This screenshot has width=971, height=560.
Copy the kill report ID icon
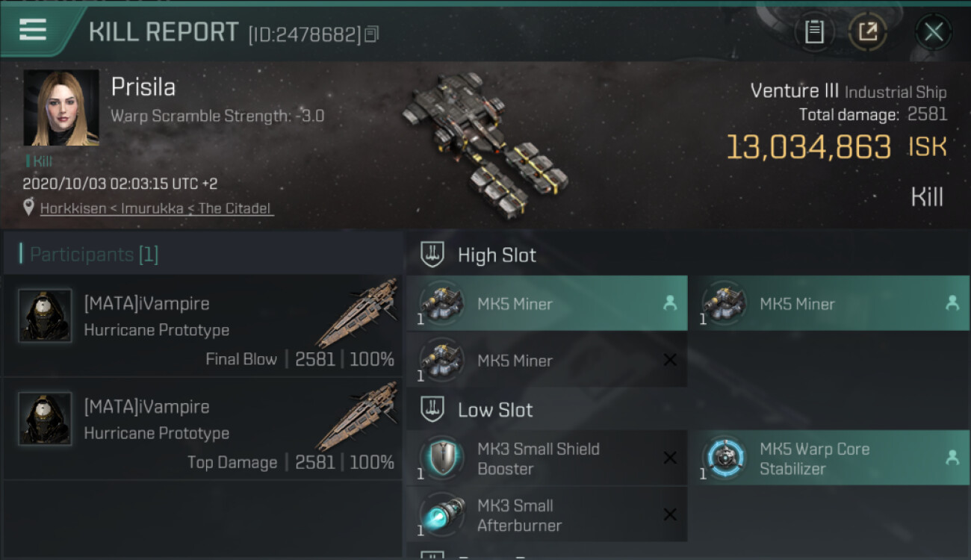(x=371, y=34)
